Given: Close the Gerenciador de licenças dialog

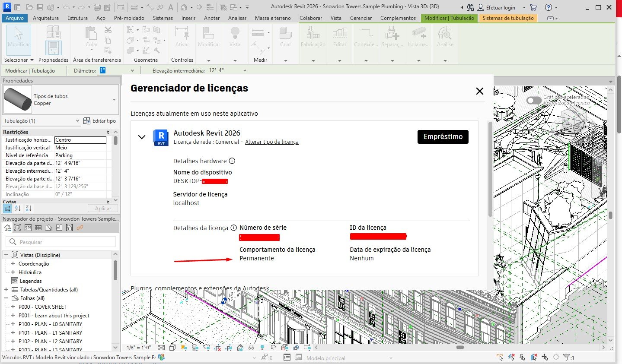Looking at the screenshot, I should pos(479,91).
